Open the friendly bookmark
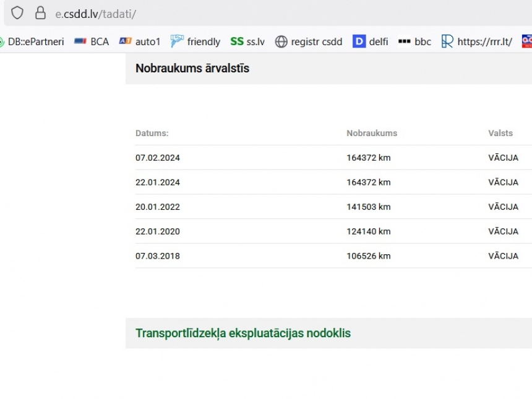This screenshot has width=532, height=399. pos(195,41)
